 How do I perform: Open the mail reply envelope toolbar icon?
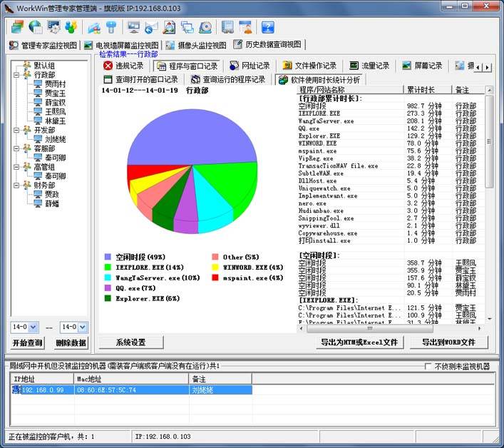tap(151, 28)
